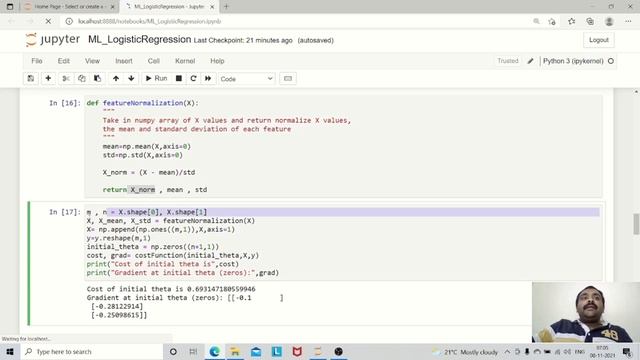The image size is (640, 360).
Task: Click the pencil edit mode icon
Action: (x=530, y=61)
